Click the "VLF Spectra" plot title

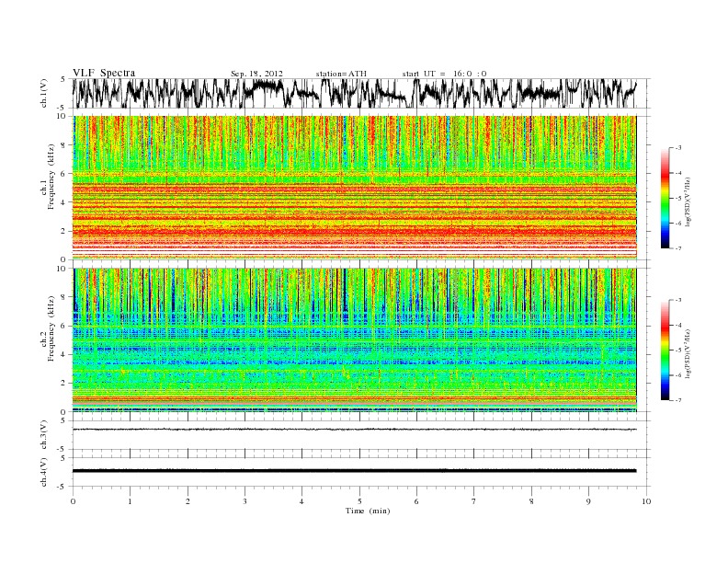(x=104, y=73)
